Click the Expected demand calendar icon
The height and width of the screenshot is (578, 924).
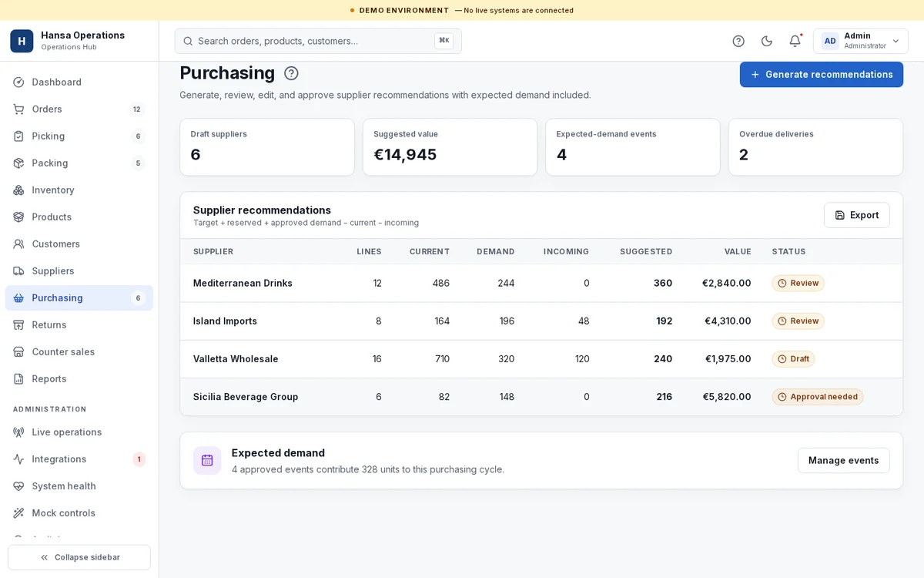pyautogui.click(x=207, y=460)
